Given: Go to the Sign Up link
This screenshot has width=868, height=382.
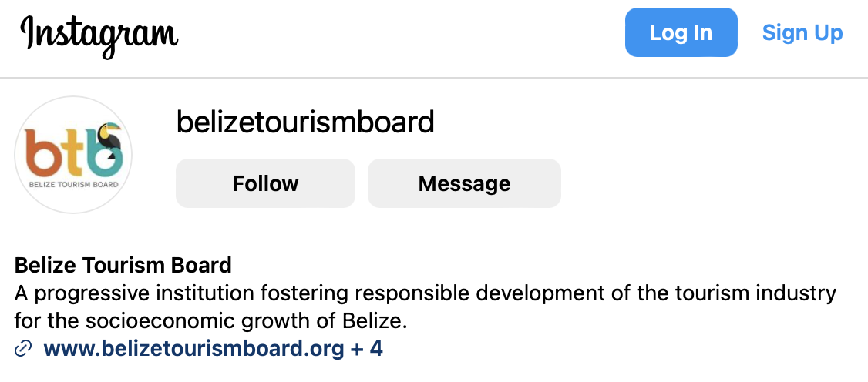Looking at the screenshot, I should (x=802, y=32).
